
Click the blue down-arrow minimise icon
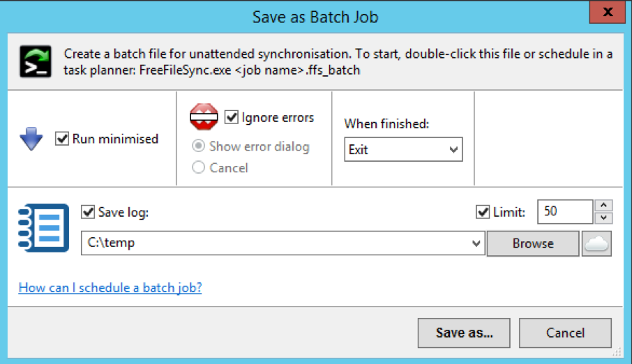pyautogui.click(x=31, y=139)
